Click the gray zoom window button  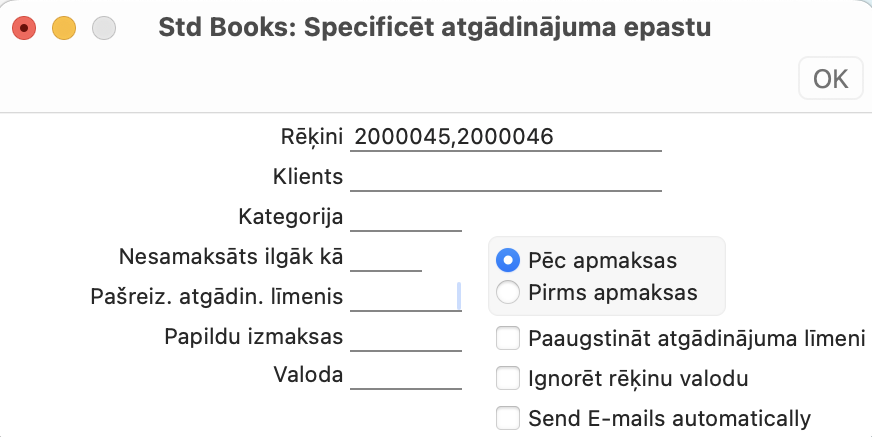coord(103,28)
